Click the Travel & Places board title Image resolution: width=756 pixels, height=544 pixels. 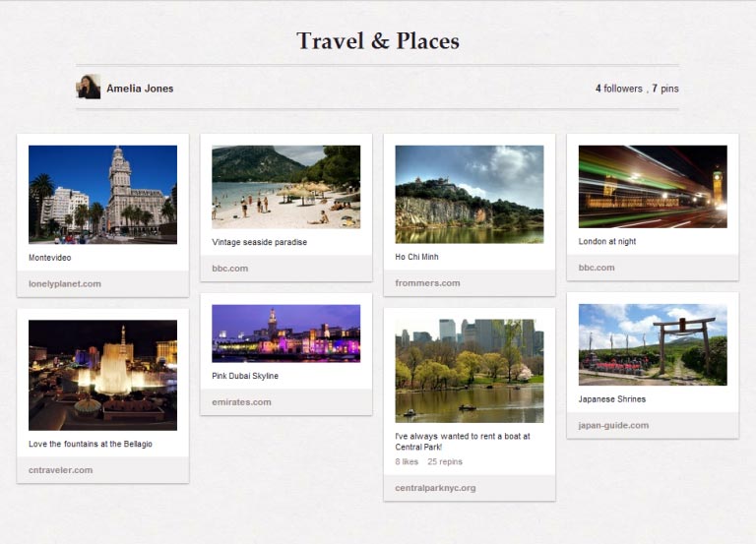[378, 41]
